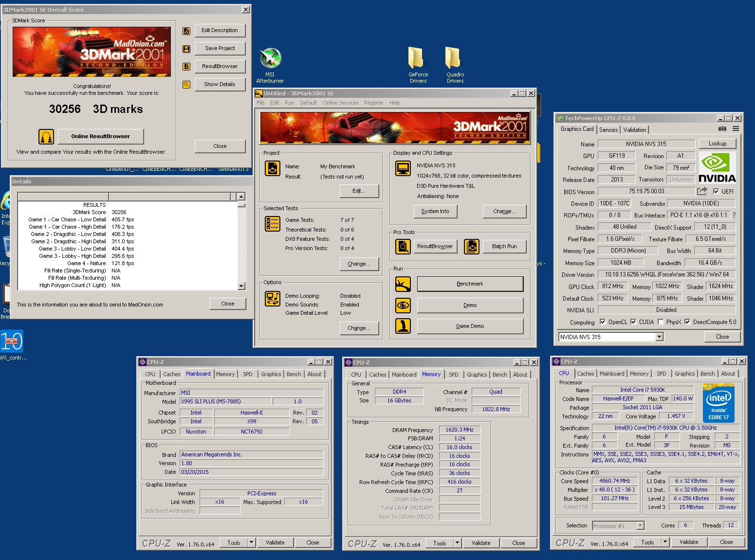The height and width of the screenshot is (560, 755).
Task: Click the Lookup button in GPU-Z
Action: tap(718, 144)
